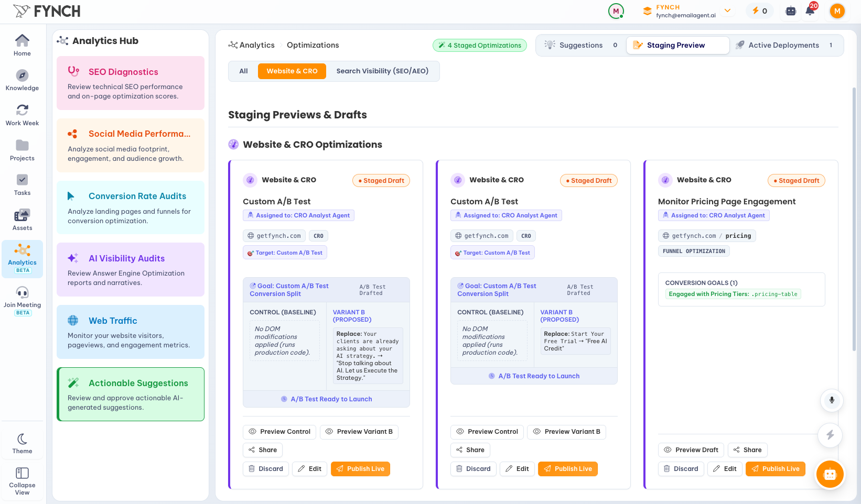861x504 pixels.
Task: Expand the FYNCH workspace dropdown chevron
Action: (727, 10)
